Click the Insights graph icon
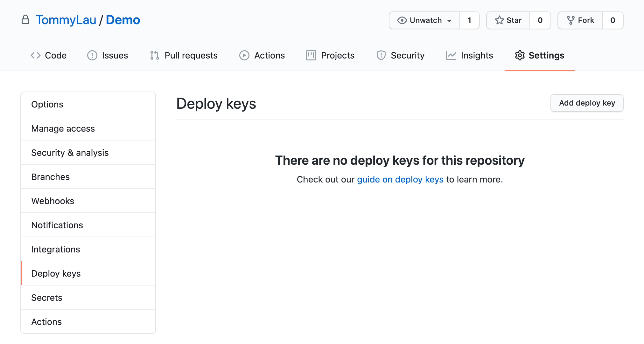The image size is (644, 344). pos(451,55)
